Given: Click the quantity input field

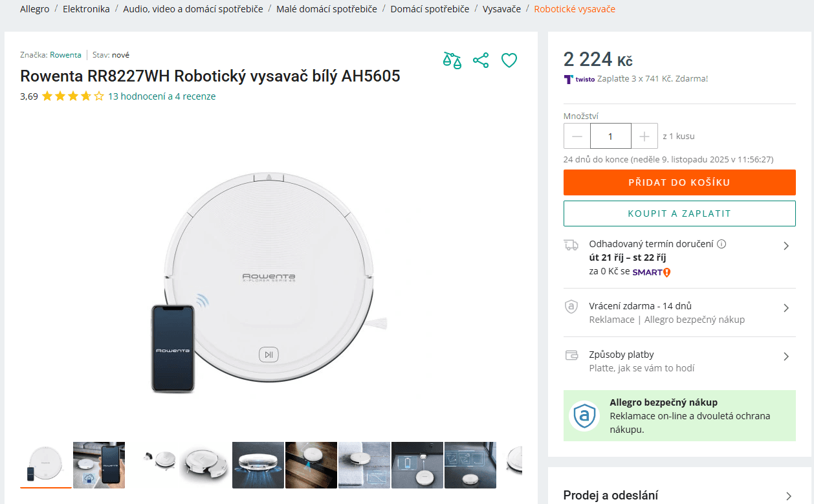Looking at the screenshot, I should click(610, 137).
